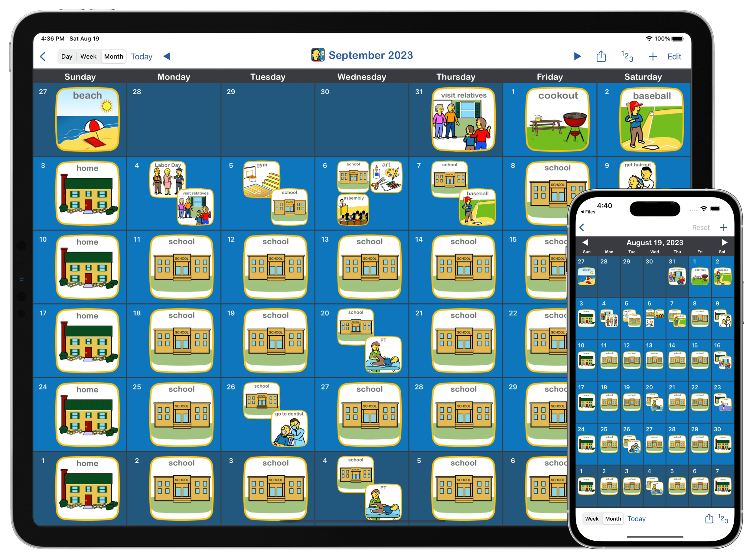756x557 pixels.
Task: Switch iPad view to Week
Action: click(88, 57)
